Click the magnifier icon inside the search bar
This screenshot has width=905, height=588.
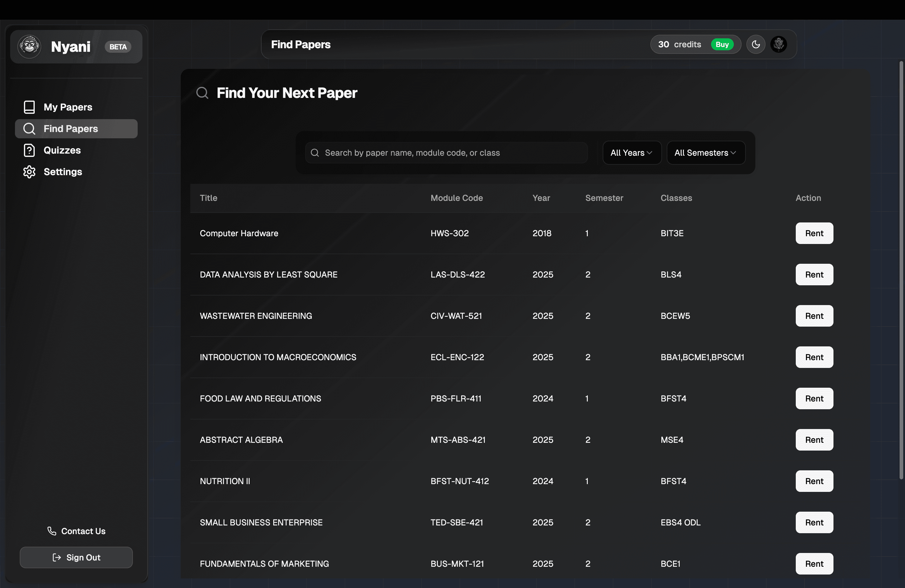pyautogui.click(x=315, y=152)
